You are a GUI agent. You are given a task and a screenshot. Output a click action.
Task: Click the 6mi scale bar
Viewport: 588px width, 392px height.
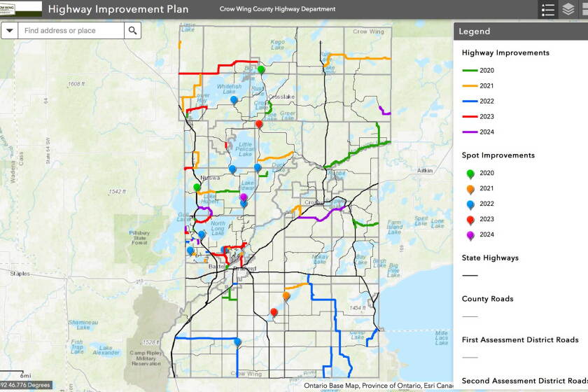15,374
